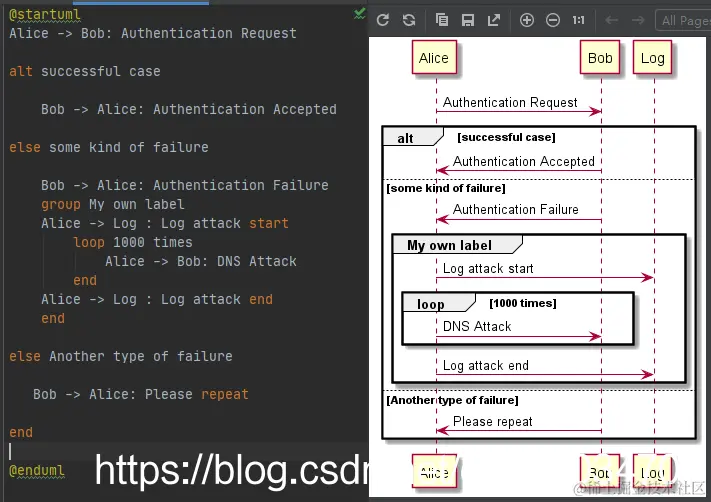Viewport: 711px width, 502px height.
Task: Open the diagram in an external viewer
Action: pyautogui.click(x=493, y=20)
